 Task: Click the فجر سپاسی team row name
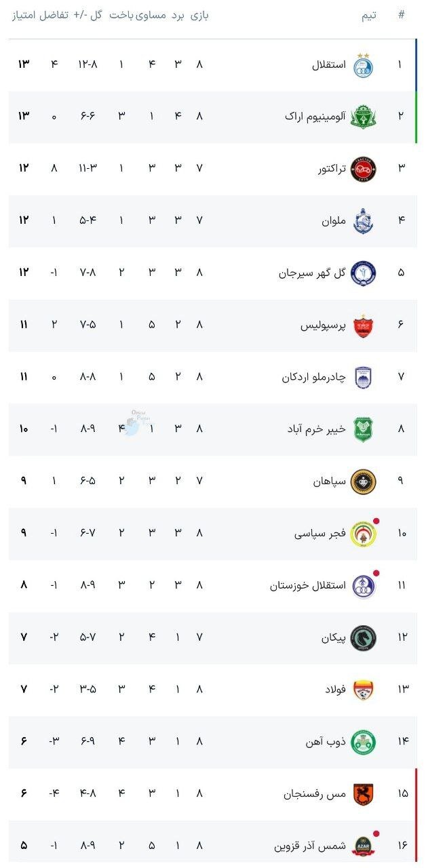point(320,534)
